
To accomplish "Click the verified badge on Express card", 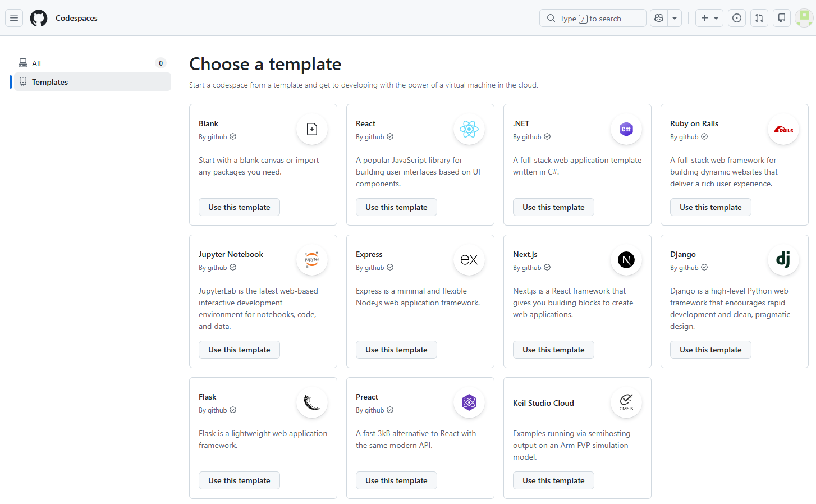I will point(390,267).
